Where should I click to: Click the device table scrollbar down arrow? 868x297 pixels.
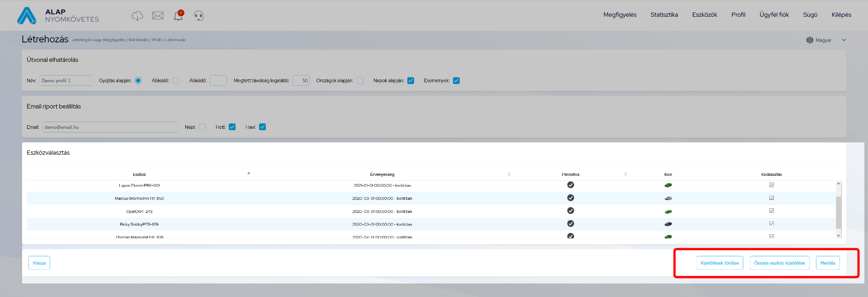[x=838, y=236]
